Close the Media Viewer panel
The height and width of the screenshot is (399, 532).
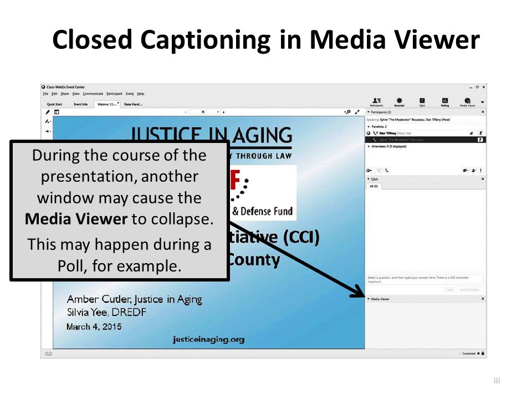[483, 299]
